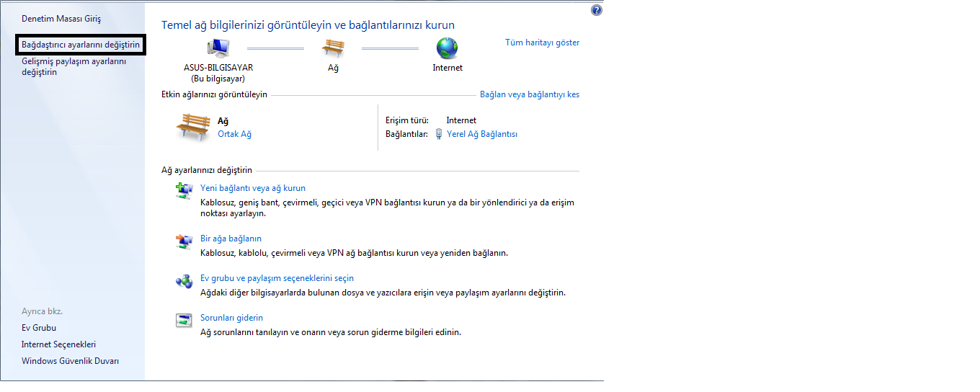
Task: Open the Ortak Ağ network type link
Action: point(234,134)
